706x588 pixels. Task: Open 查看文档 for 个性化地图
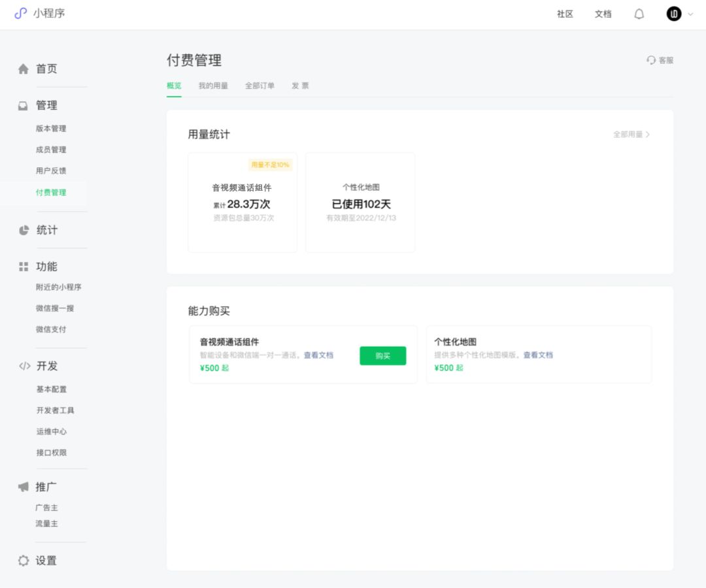(x=538, y=355)
